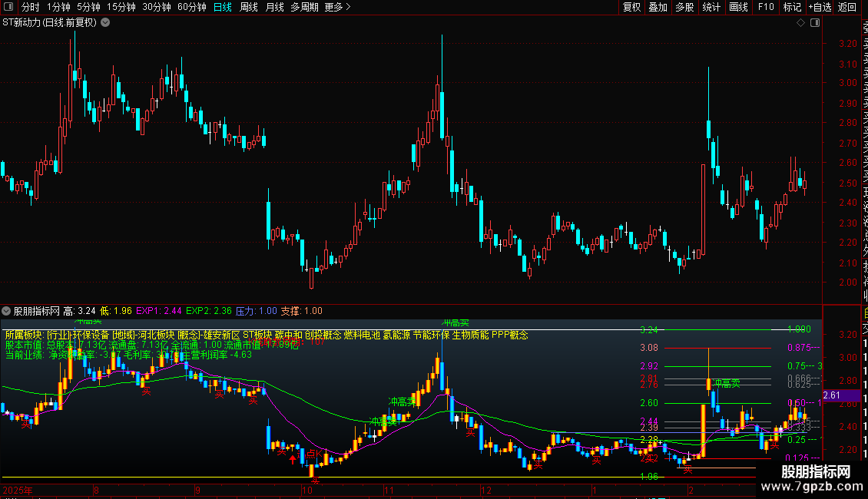Switch to the 周线 weekly tab
The height and width of the screenshot is (499, 868).
pos(249,7)
